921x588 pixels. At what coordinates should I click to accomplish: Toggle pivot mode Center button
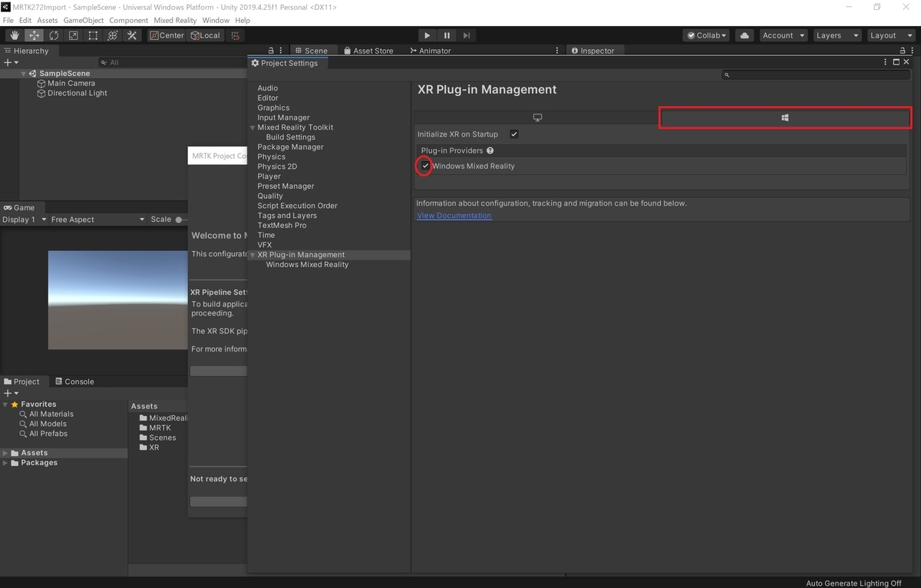point(167,35)
